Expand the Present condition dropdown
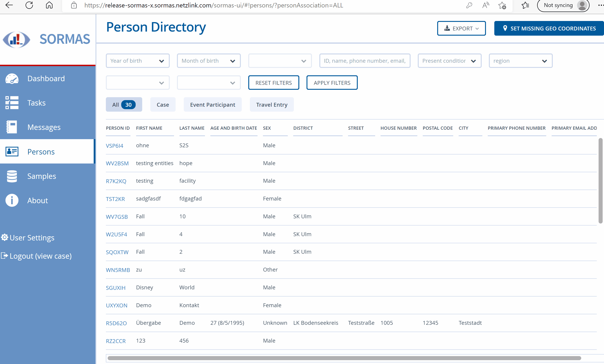The height and width of the screenshot is (364, 604). coord(449,61)
